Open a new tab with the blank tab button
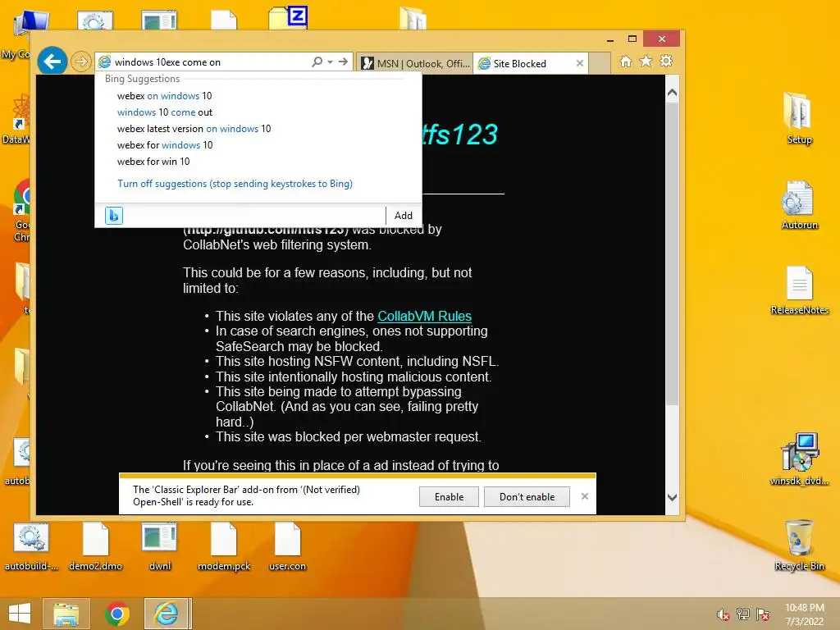The width and height of the screenshot is (840, 630). [600, 63]
